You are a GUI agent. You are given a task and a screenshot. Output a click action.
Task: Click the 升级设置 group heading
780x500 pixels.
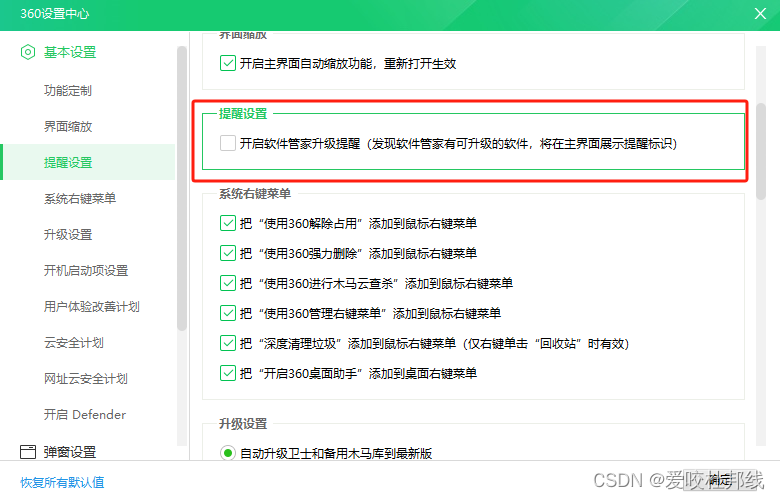(243, 424)
